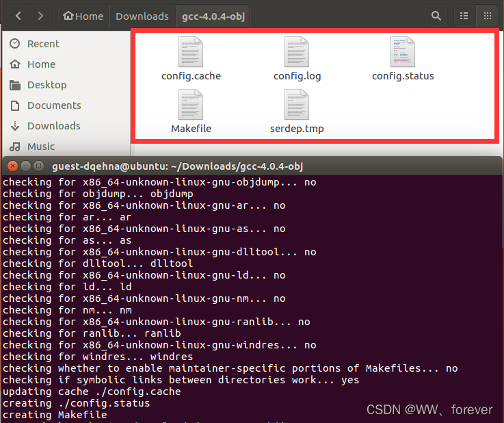Click the config.log file name
This screenshot has height=423, width=504.
297,76
